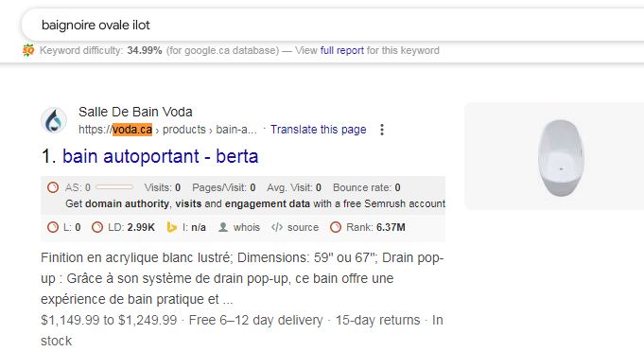Viewport: 644px width, 352px height.
Task: Open the Voda site favicon
Action: pyautogui.click(x=54, y=120)
